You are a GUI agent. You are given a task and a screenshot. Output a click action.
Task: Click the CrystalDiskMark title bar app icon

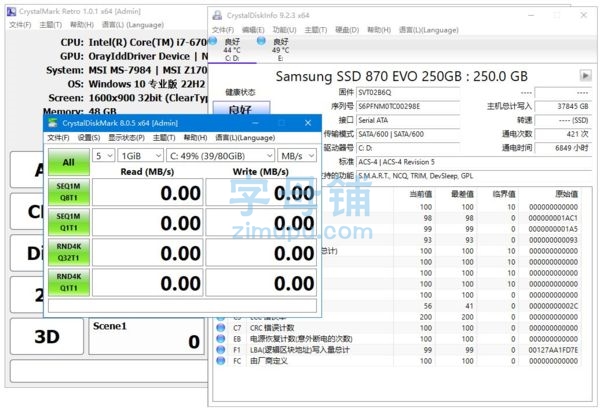[53, 123]
